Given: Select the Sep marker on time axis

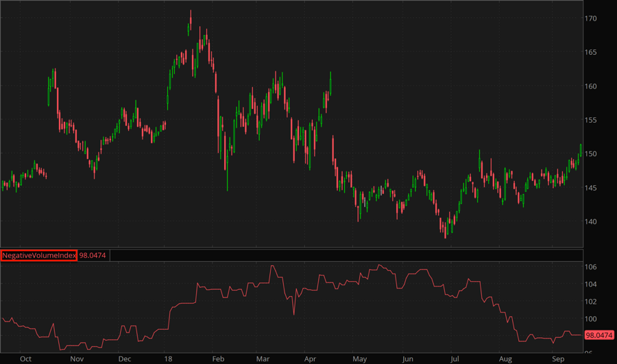Looking at the screenshot, I should point(558,359).
